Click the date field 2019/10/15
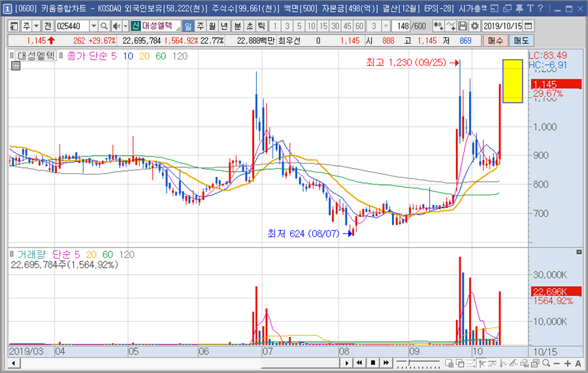 (502, 26)
